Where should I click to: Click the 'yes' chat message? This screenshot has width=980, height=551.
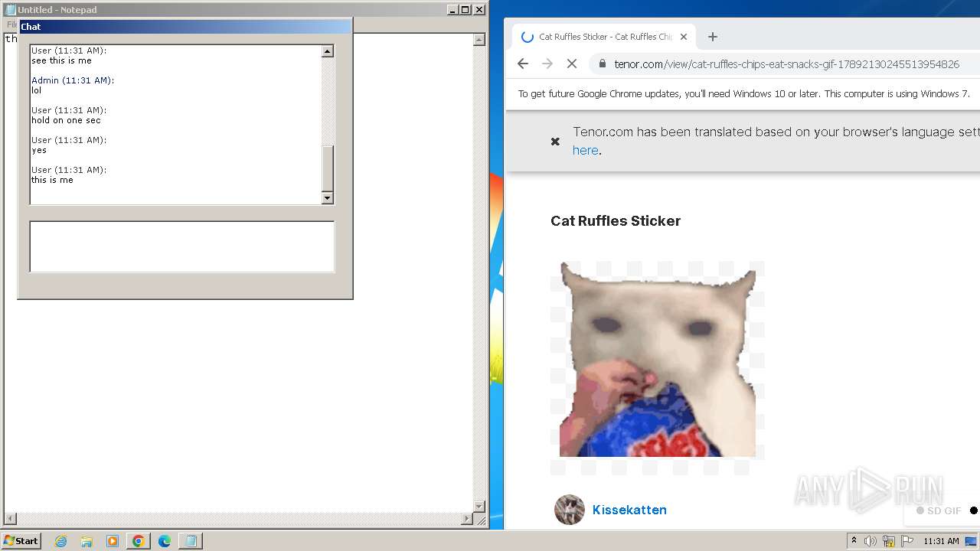click(39, 151)
